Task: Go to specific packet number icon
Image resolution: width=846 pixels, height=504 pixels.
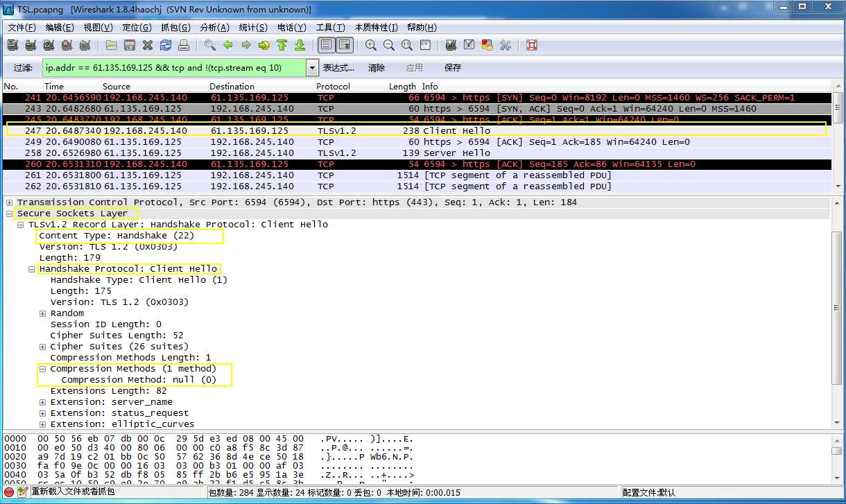Action: pos(264,45)
